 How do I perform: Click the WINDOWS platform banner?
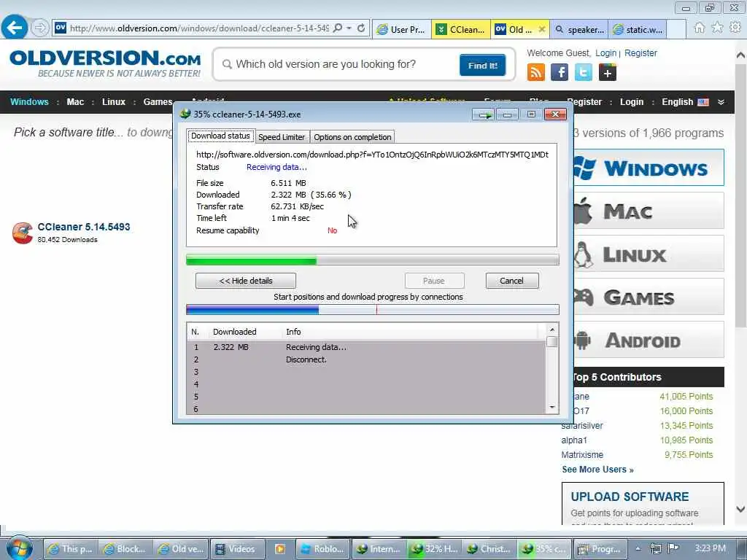coord(649,168)
